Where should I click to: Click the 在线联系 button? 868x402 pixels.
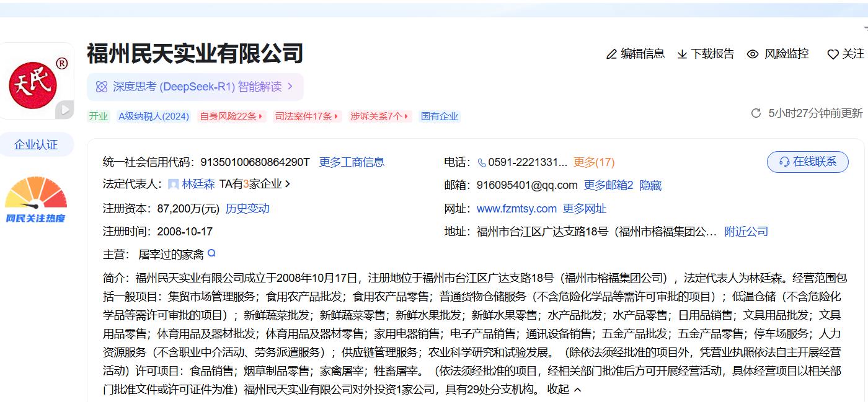(x=807, y=162)
